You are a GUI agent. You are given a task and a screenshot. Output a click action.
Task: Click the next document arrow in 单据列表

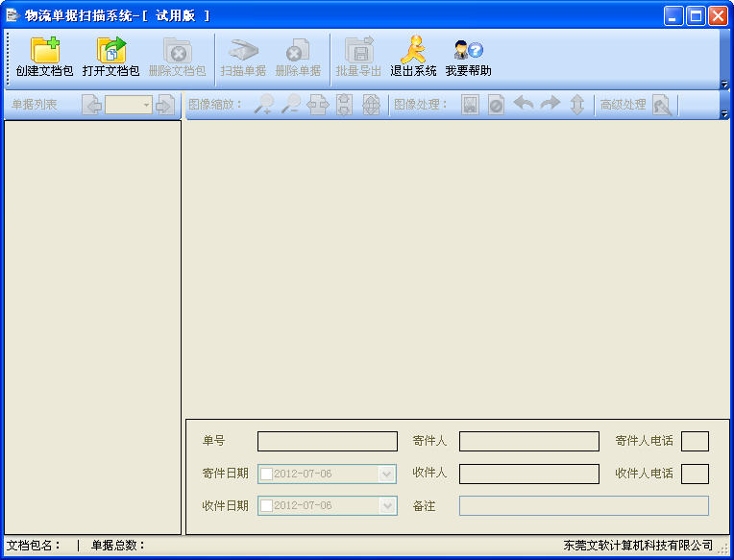point(165,105)
